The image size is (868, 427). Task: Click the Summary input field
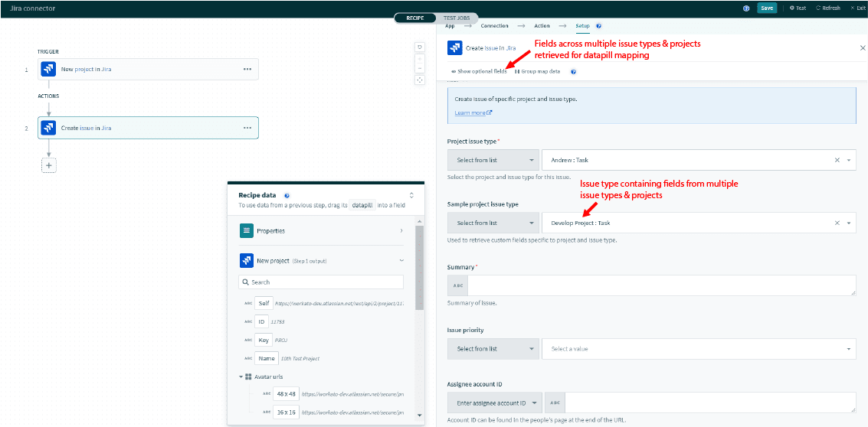pos(662,285)
